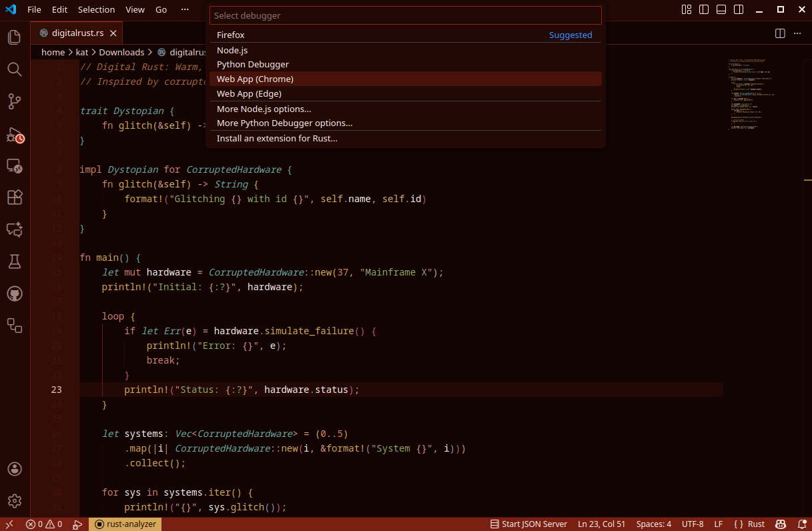Open the Extensions view icon
Image resolution: width=812 pixels, height=531 pixels.
[x=15, y=197]
